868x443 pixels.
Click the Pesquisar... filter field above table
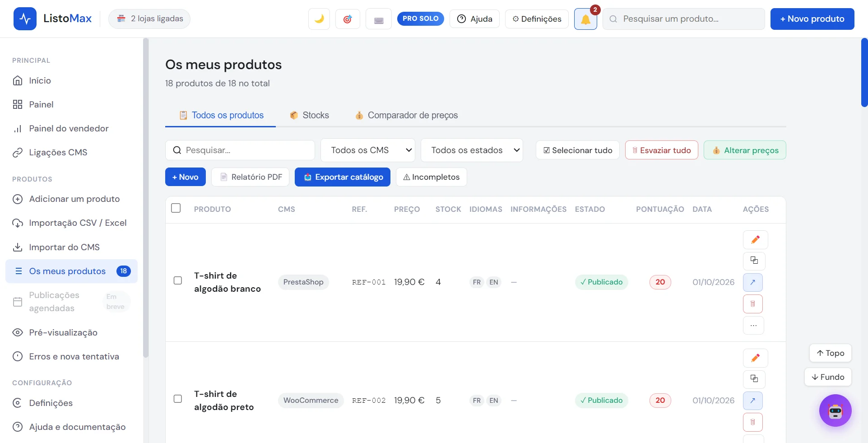[240, 150]
